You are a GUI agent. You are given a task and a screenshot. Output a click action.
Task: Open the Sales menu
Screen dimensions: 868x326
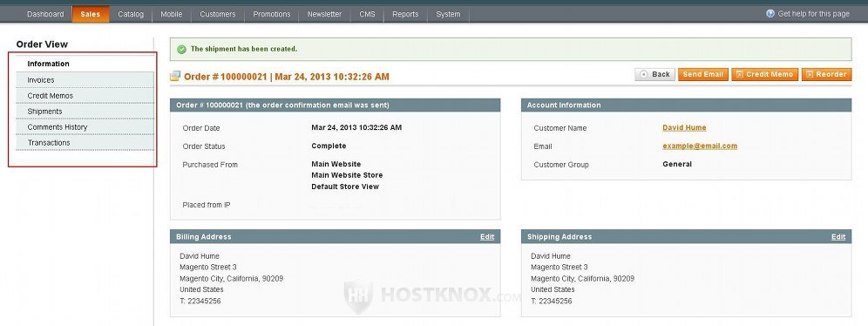point(91,15)
